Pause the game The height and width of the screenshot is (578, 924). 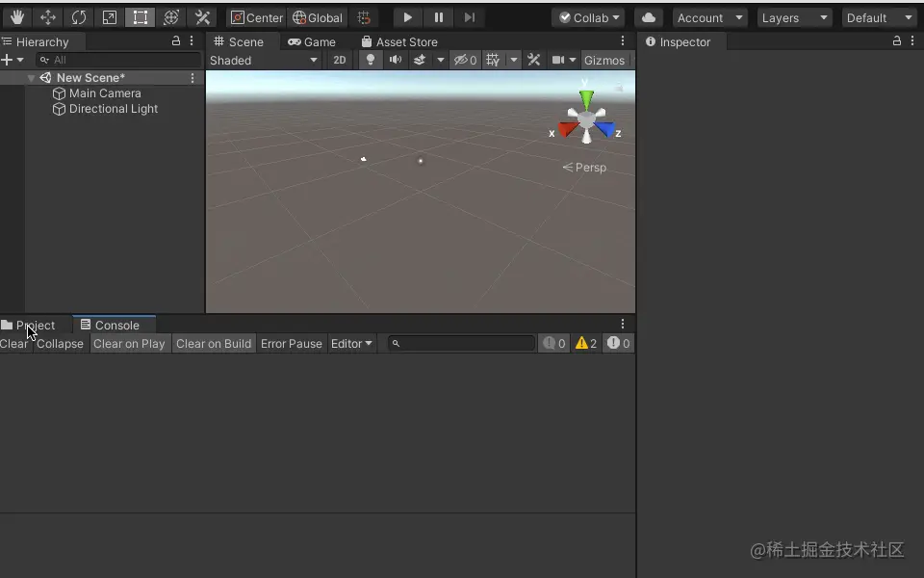point(439,17)
